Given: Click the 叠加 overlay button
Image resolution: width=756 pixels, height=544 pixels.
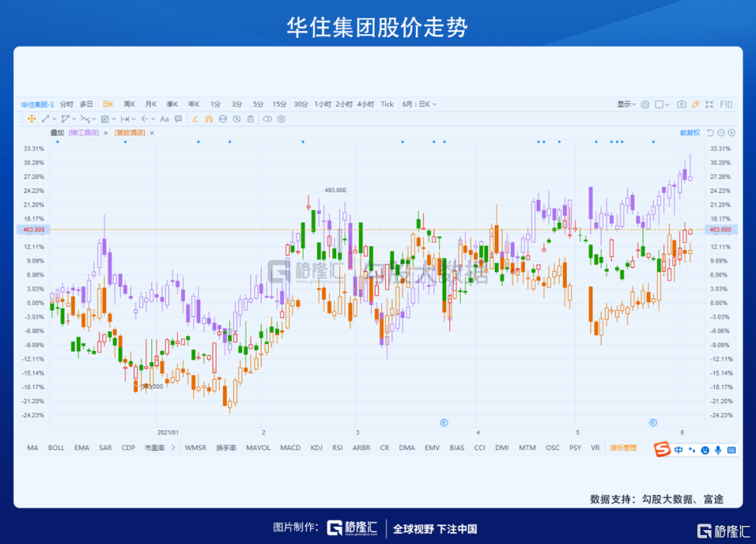Looking at the screenshot, I should 57,132.
